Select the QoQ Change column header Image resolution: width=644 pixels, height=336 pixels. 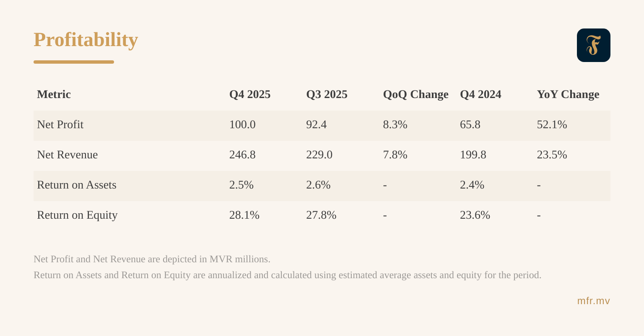coord(415,94)
